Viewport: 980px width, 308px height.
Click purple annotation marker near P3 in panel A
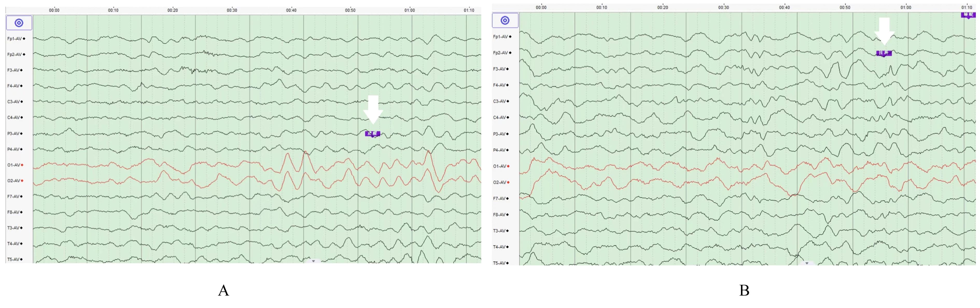[373, 134]
